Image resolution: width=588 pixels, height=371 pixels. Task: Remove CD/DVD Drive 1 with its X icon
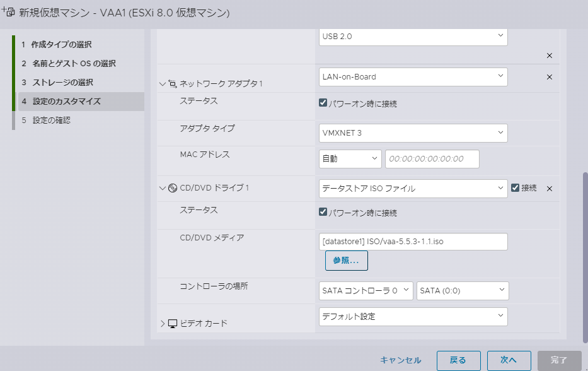click(x=549, y=189)
